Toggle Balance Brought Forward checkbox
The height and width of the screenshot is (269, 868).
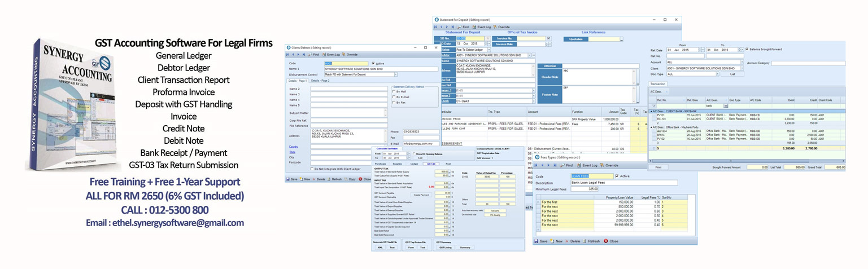click(x=747, y=49)
